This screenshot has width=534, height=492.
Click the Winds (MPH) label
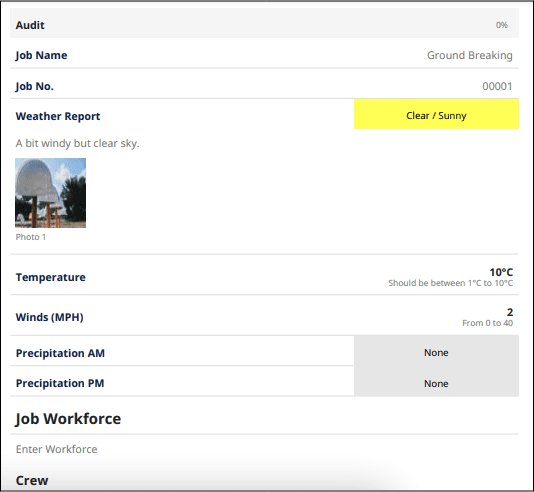point(50,317)
